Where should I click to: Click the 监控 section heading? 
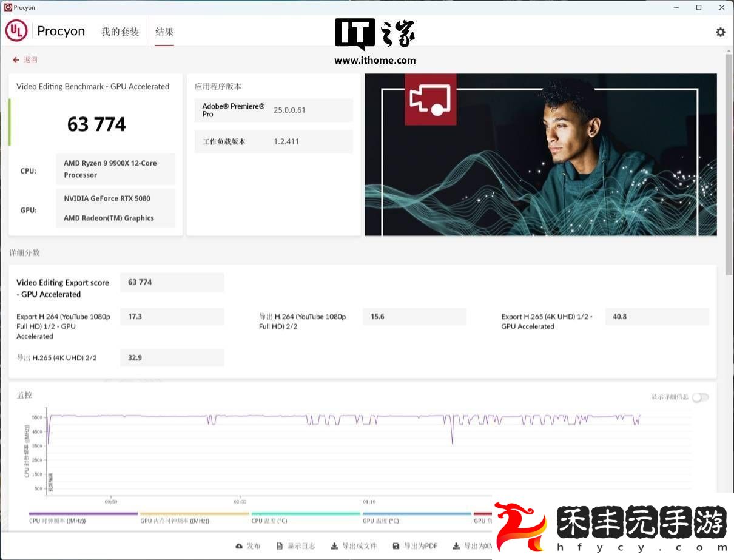(x=24, y=395)
